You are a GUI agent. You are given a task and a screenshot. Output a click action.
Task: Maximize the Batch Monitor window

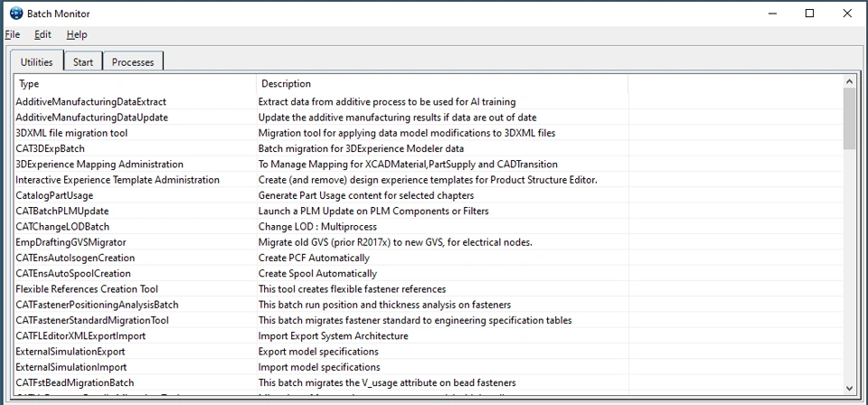[809, 14]
